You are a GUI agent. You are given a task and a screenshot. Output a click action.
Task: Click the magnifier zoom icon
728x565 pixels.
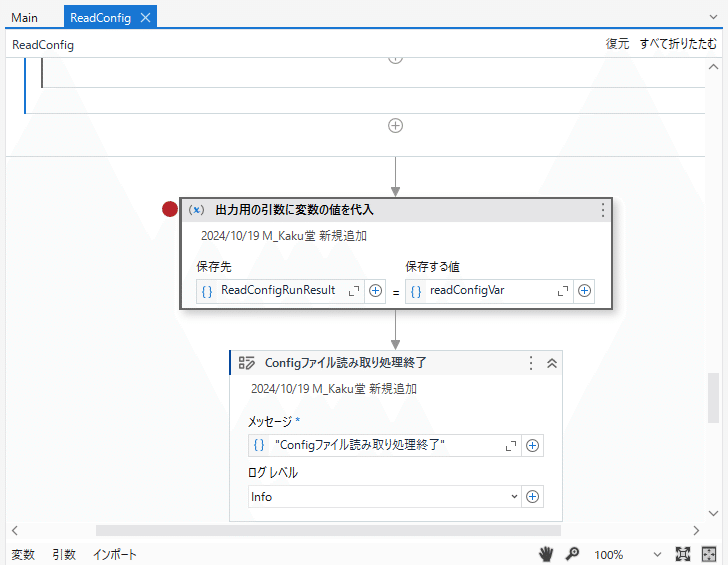tap(572, 554)
